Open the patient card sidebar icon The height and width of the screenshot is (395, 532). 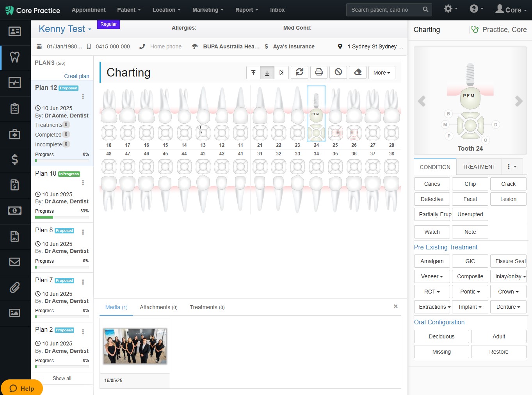click(x=15, y=32)
